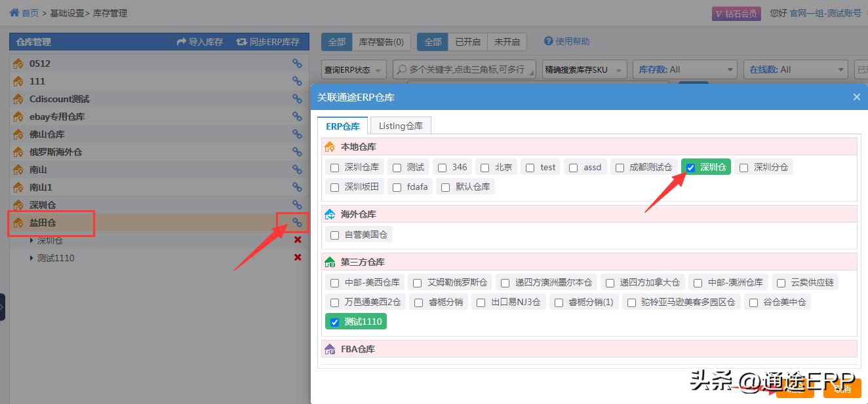Click the red X beside 测试1110
868x404 pixels.
(298, 258)
